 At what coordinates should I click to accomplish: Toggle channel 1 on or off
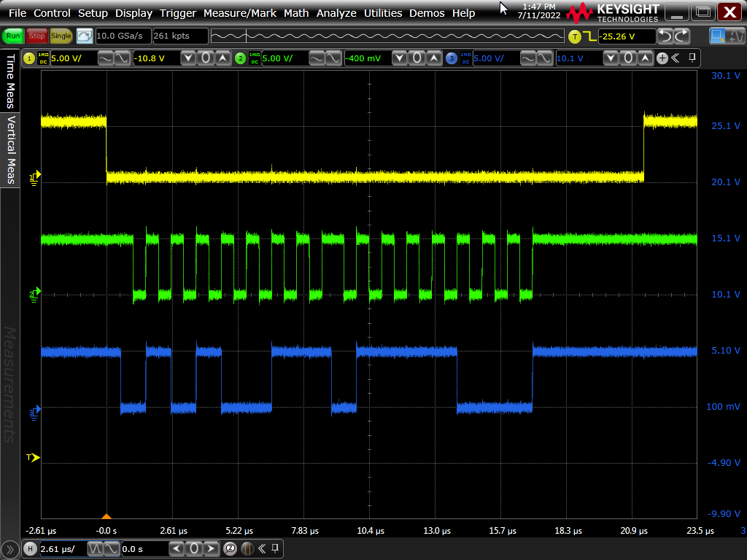tap(29, 58)
